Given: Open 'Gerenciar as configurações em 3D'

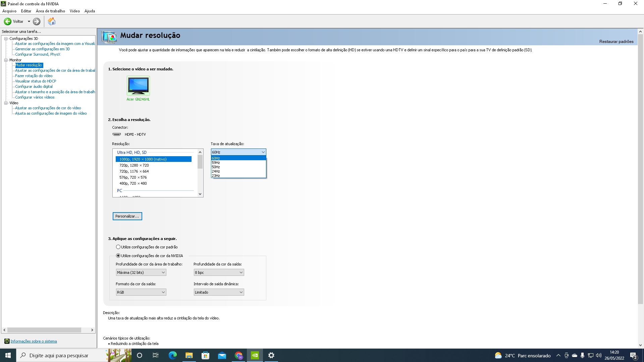Looking at the screenshot, I should 43,49.
